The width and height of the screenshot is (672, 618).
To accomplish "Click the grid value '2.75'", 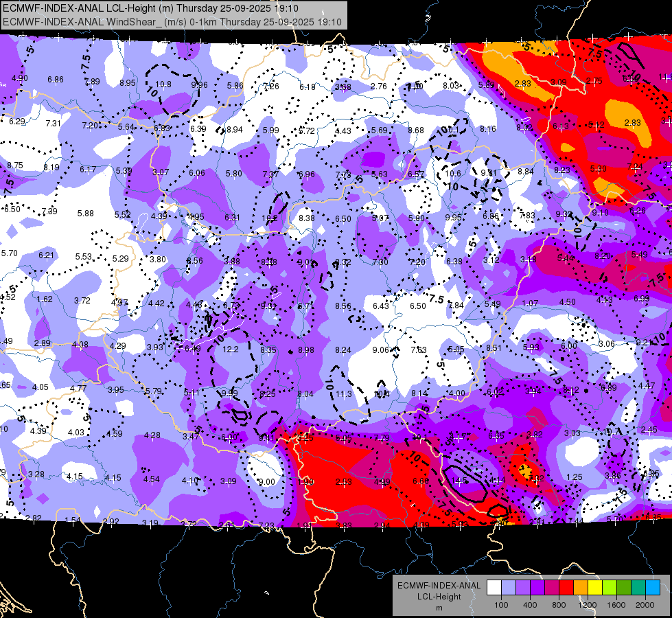I will click(x=594, y=80).
